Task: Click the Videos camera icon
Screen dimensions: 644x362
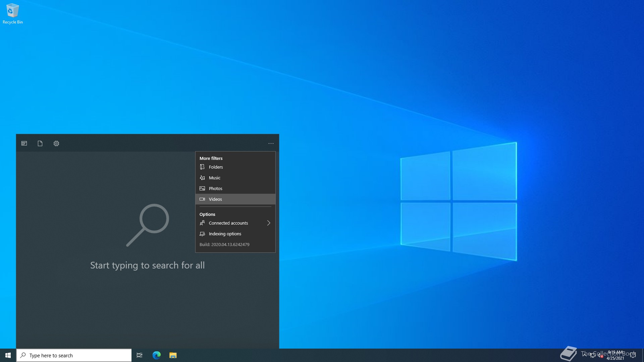Action: tap(202, 199)
